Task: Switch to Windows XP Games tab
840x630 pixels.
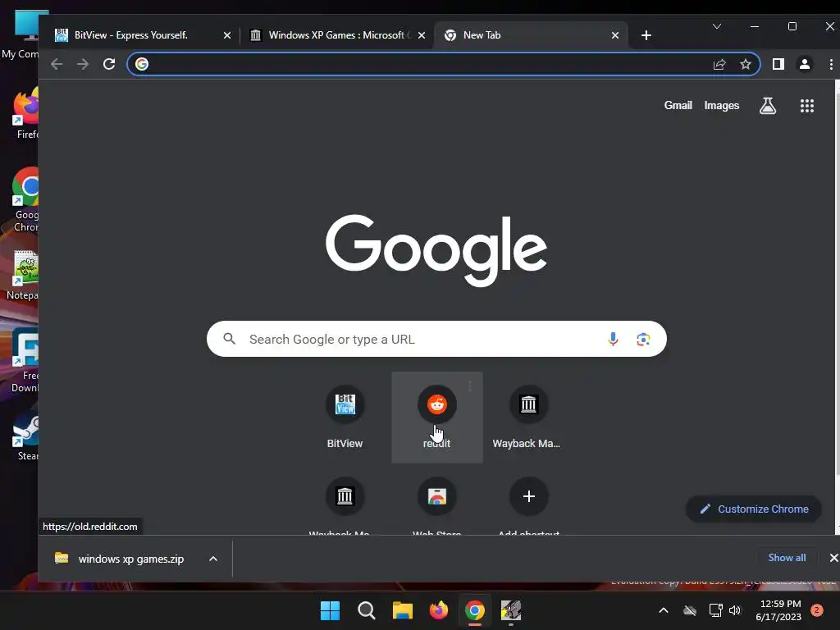Action: click(x=336, y=35)
